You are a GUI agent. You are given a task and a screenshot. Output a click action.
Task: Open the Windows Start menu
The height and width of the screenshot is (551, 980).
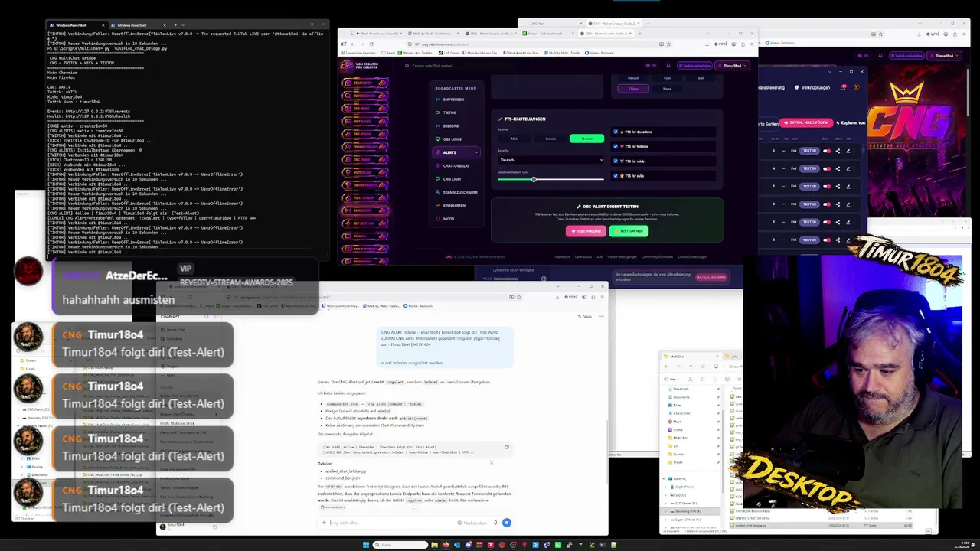pos(366,545)
